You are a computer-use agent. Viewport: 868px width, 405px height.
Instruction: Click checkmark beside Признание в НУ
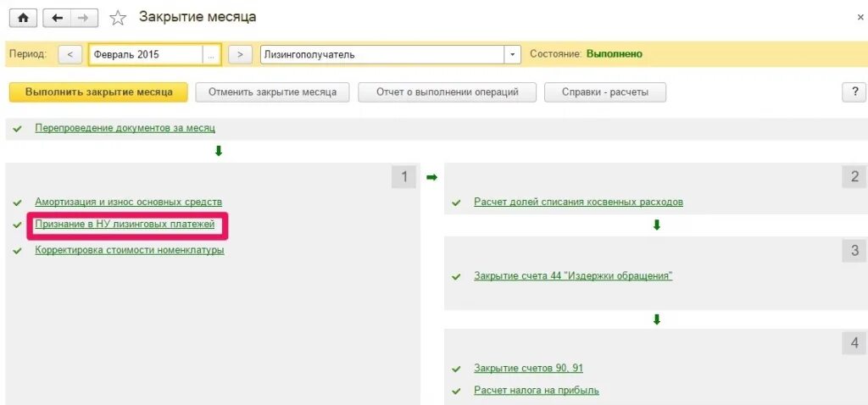coord(18,225)
